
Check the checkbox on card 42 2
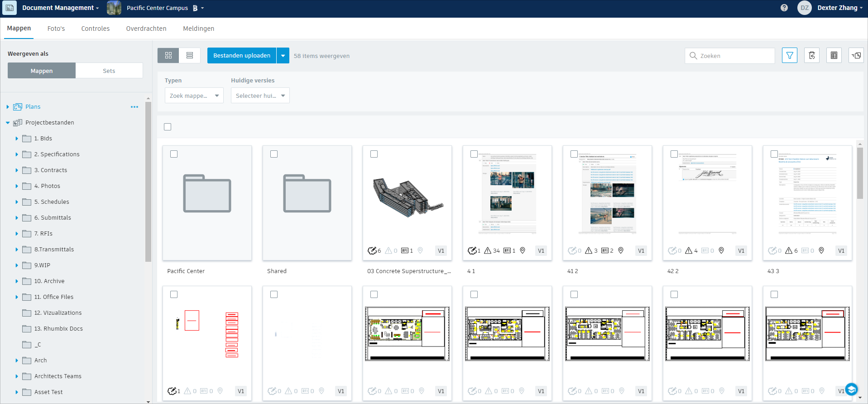(x=674, y=154)
